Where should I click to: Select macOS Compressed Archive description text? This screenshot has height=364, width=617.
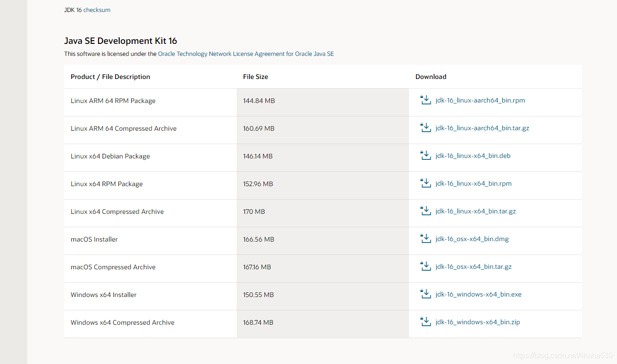click(x=113, y=267)
